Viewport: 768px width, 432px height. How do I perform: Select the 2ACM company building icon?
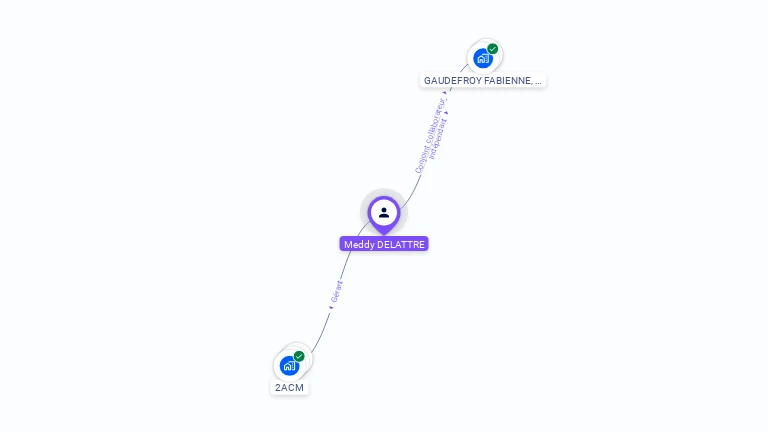(289, 366)
